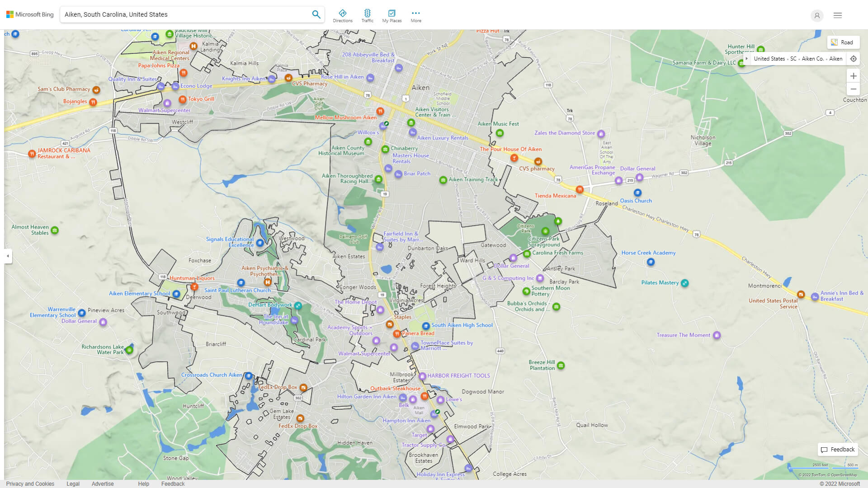Toggle the Traffic overlay
Viewport: 868px width, 488px height.
click(368, 15)
